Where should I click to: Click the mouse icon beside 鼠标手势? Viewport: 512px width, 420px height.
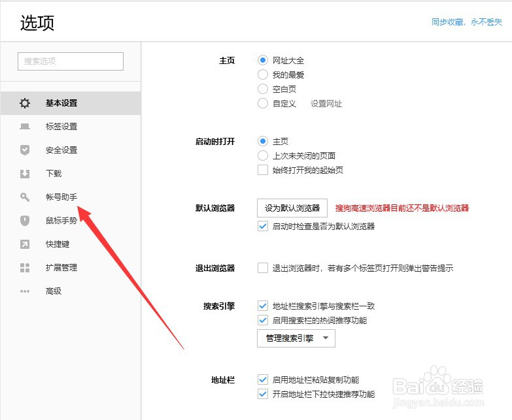pyautogui.click(x=25, y=221)
